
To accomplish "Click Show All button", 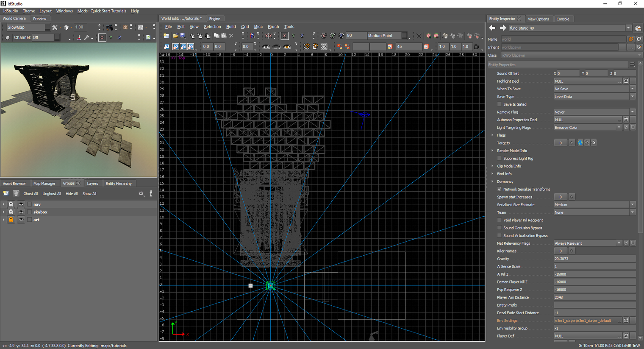I will [x=89, y=194].
